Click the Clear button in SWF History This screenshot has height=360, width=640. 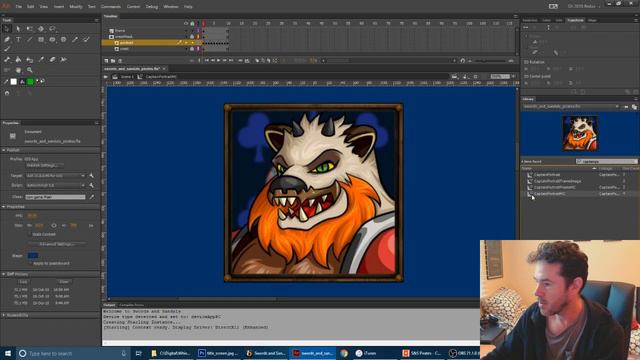[x=64, y=282]
